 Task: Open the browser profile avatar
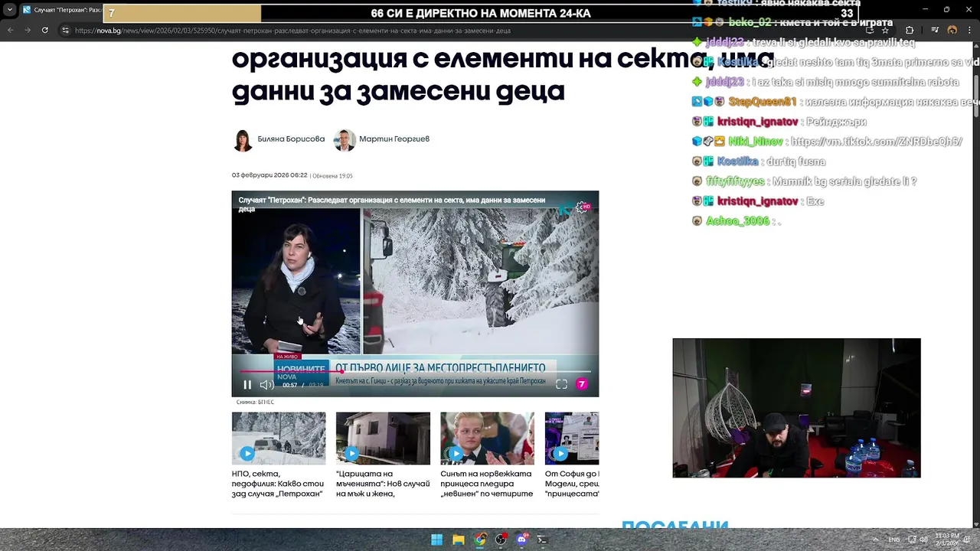point(952,31)
